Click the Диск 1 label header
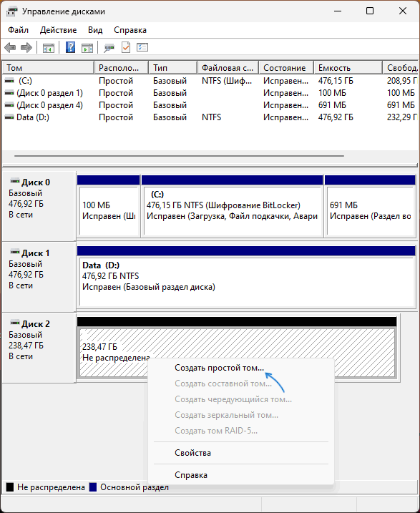This screenshot has width=420, height=513. (36, 253)
